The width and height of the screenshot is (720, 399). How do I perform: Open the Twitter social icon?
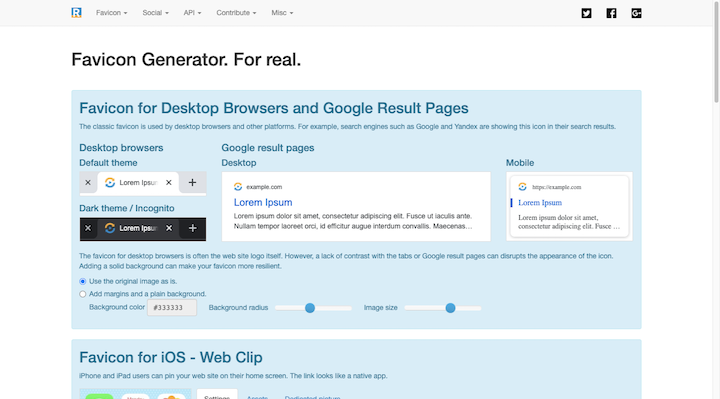pyautogui.click(x=586, y=13)
